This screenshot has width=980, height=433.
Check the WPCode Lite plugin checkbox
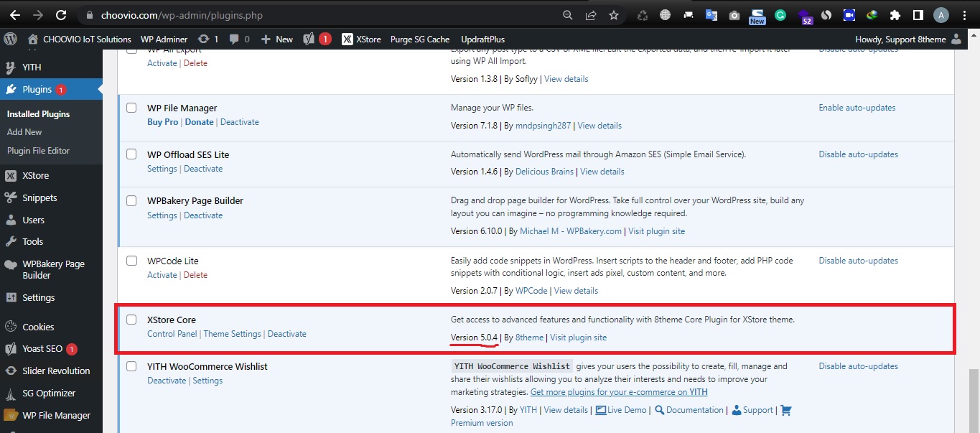coord(131,261)
